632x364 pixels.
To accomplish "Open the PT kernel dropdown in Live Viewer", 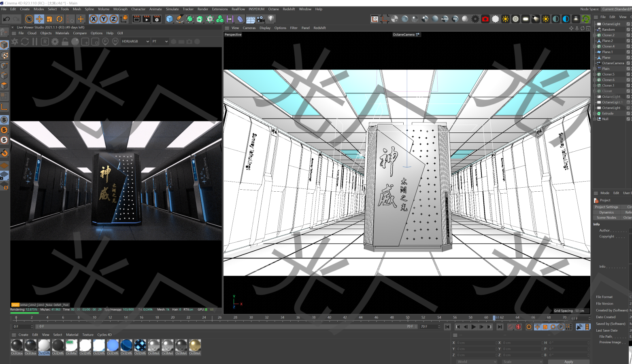I will click(160, 41).
